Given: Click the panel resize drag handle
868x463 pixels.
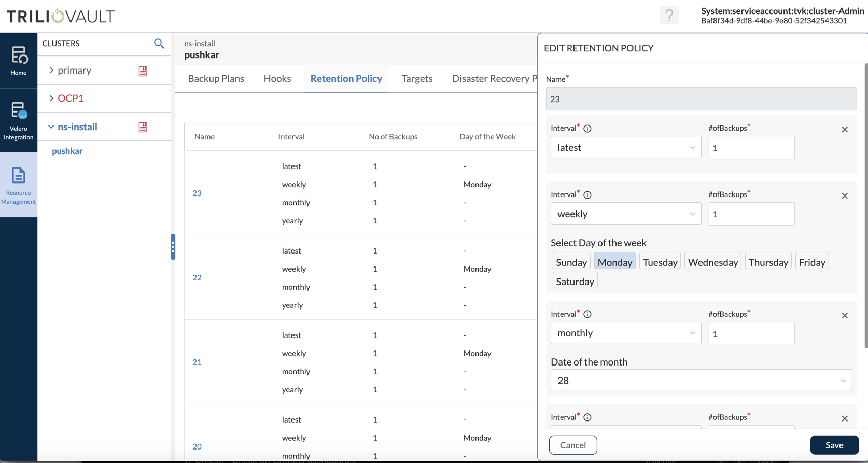Looking at the screenshot, I should [x=173, y=247].
